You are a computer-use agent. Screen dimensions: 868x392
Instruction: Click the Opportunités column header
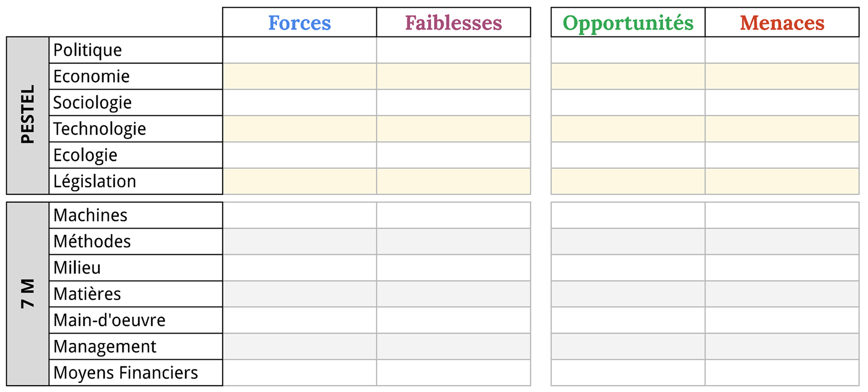pos(628,23)
